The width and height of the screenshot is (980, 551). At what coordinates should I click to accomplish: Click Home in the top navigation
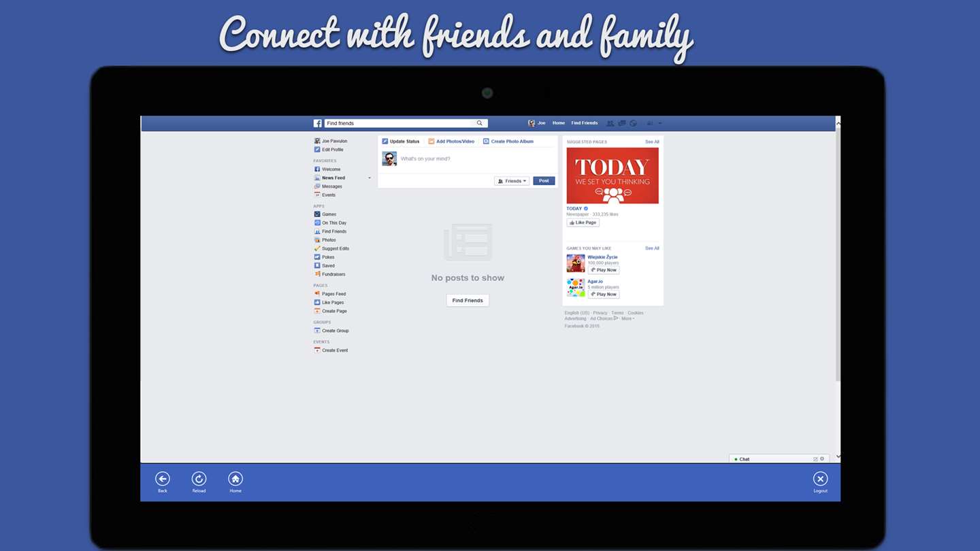point(559,123)
